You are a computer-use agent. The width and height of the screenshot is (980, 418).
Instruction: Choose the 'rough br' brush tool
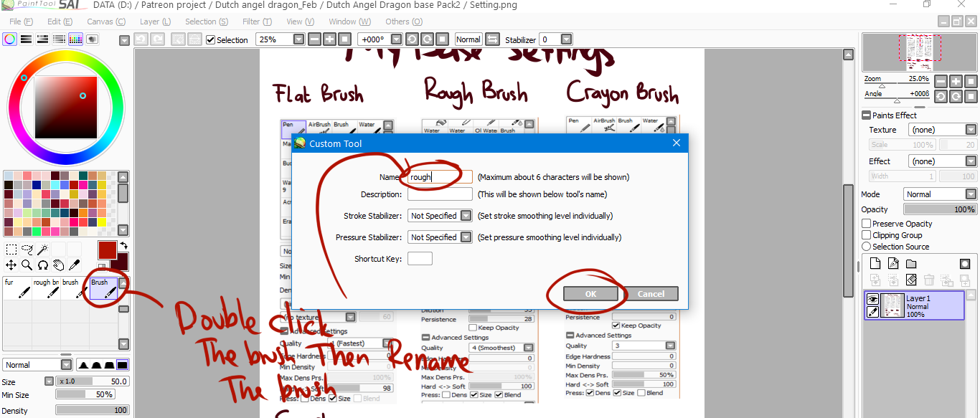point(46,288)
